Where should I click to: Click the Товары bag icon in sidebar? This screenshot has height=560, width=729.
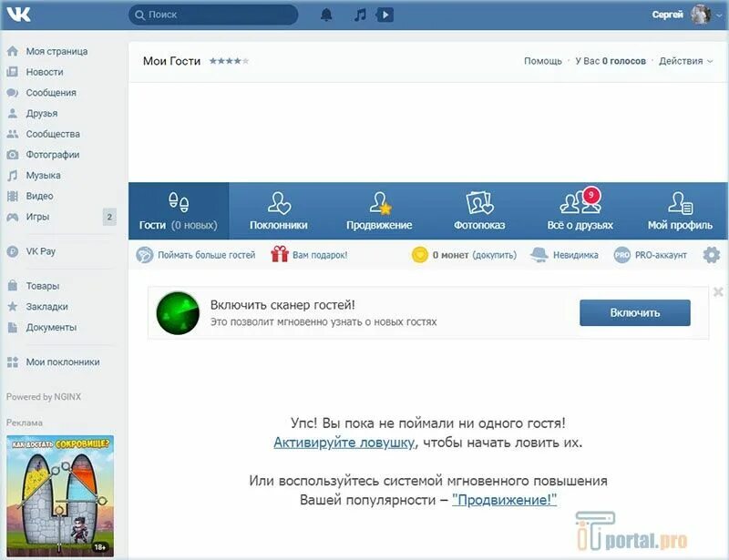tap(13, 286)
